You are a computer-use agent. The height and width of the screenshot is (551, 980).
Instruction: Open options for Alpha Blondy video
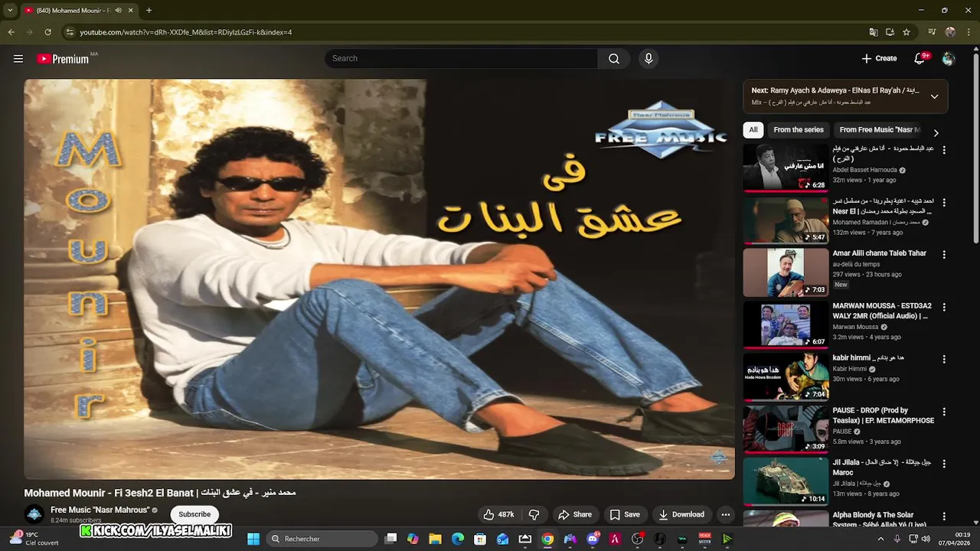[x=943, y=517]
